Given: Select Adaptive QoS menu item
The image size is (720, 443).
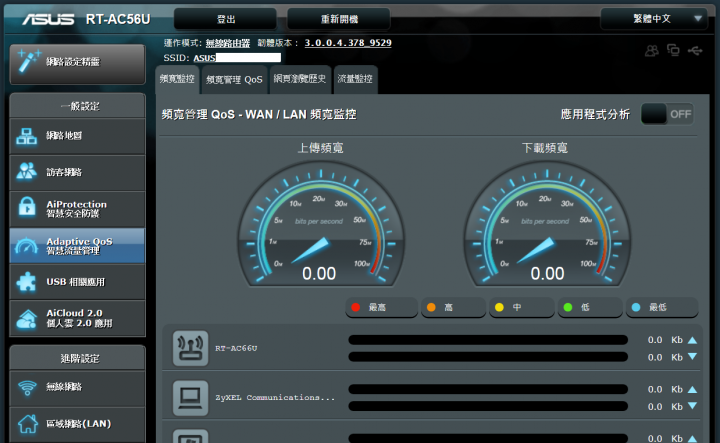Looking at the screenshot, I should (x=77, y=246).
